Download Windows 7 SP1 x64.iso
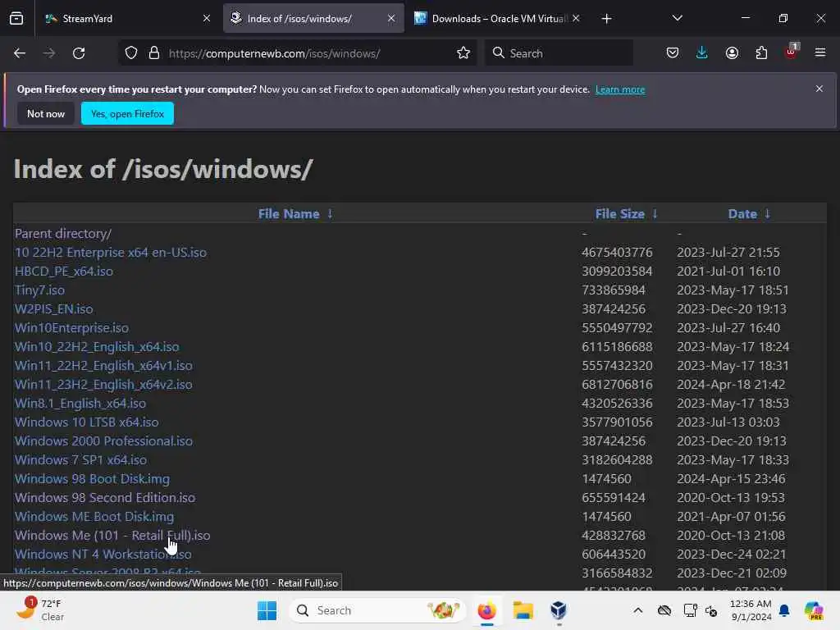Screen dimensions: 840x630 (x=81, y=459)
